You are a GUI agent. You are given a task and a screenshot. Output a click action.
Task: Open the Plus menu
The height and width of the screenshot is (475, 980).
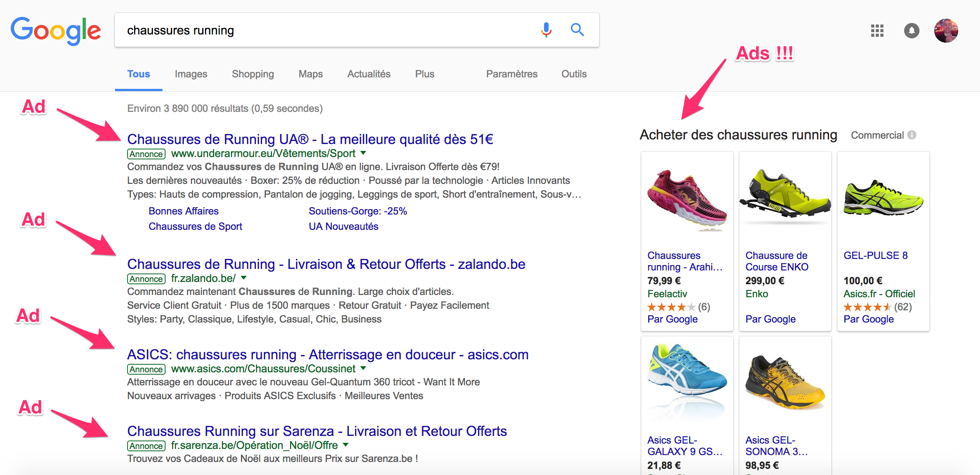(x=424, y=74)
